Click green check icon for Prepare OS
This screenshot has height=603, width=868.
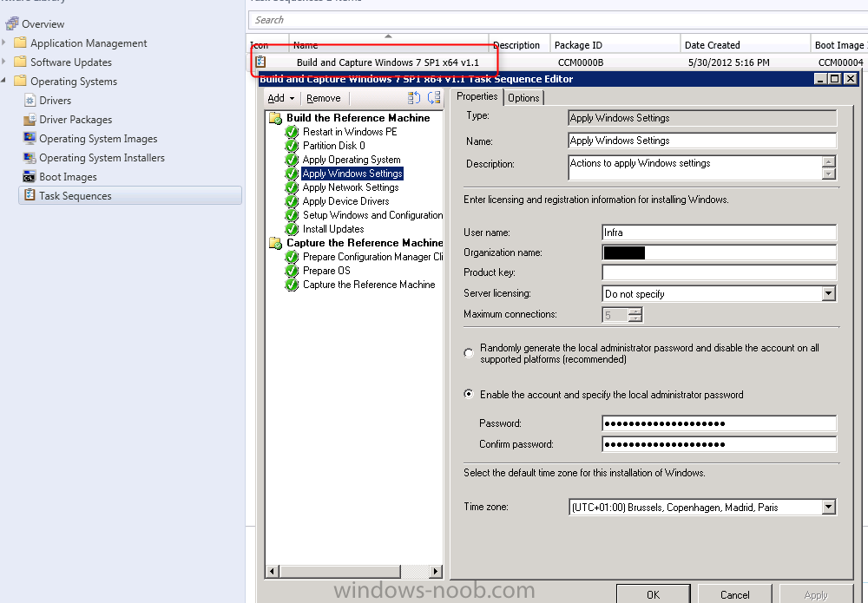(292, 271)
